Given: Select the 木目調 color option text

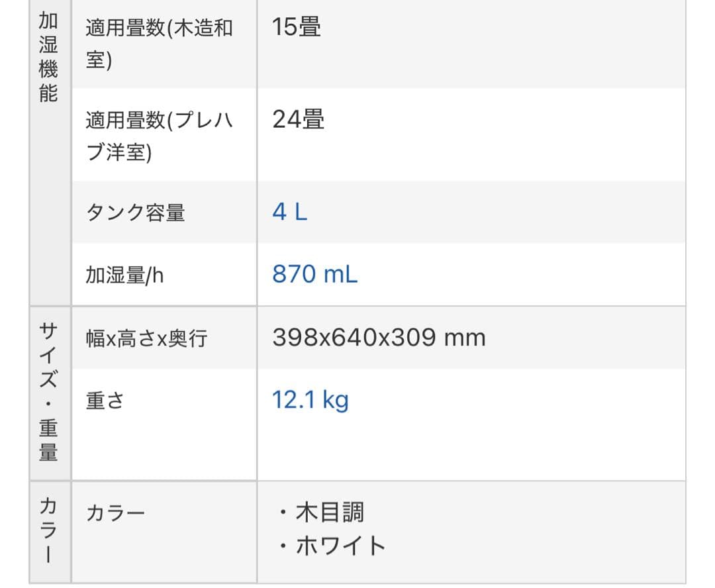Looking at the screenshot, I should tap(329, 513).
